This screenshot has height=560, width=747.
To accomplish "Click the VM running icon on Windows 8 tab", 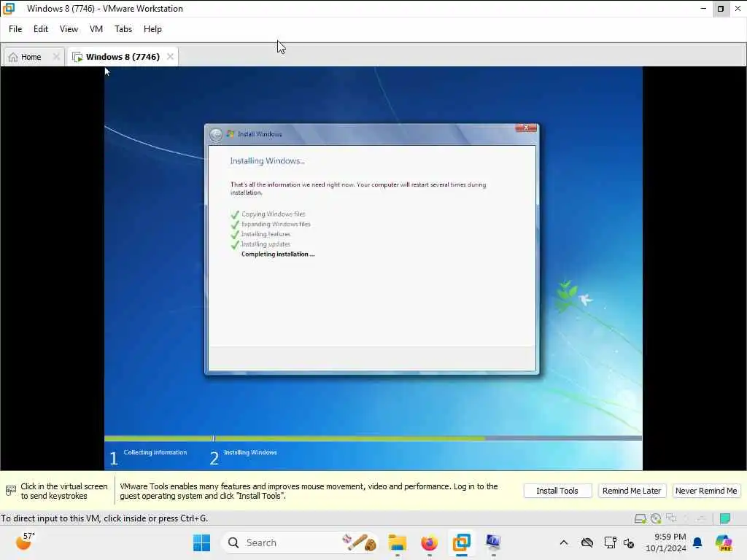I will pos(77,57).
